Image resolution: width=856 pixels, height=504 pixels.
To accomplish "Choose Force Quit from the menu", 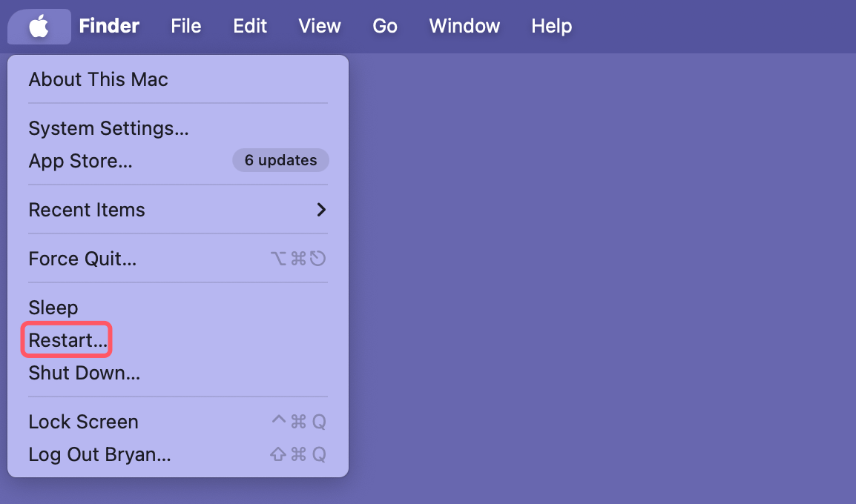I will [x=82, y=259].
